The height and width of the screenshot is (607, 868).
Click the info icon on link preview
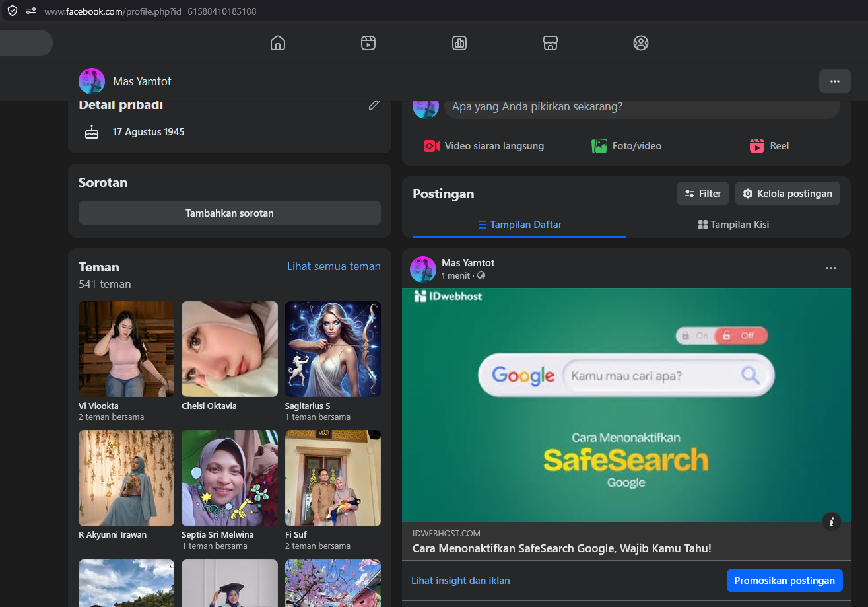point(832,521)
